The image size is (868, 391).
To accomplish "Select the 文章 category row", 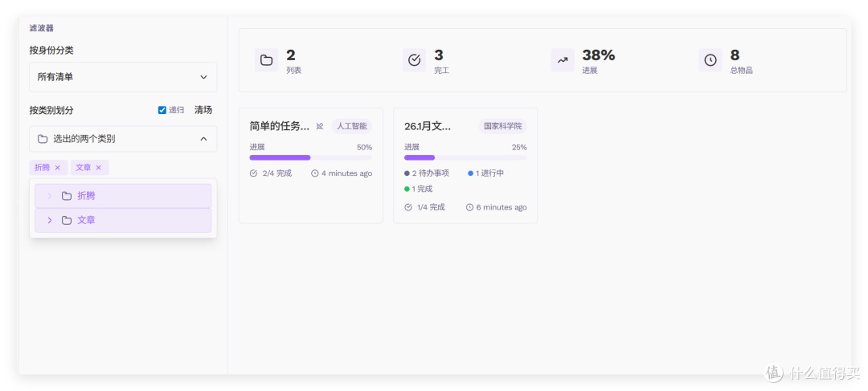I will pos(123,220).
